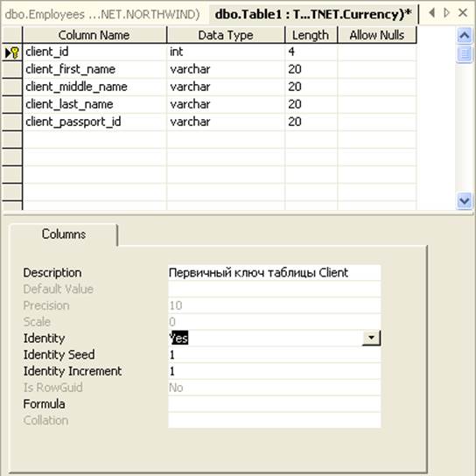The image size is (476, 476).
Task: Close the table designer with X icon
Action: pyautogui.click(x=463, y=13)
